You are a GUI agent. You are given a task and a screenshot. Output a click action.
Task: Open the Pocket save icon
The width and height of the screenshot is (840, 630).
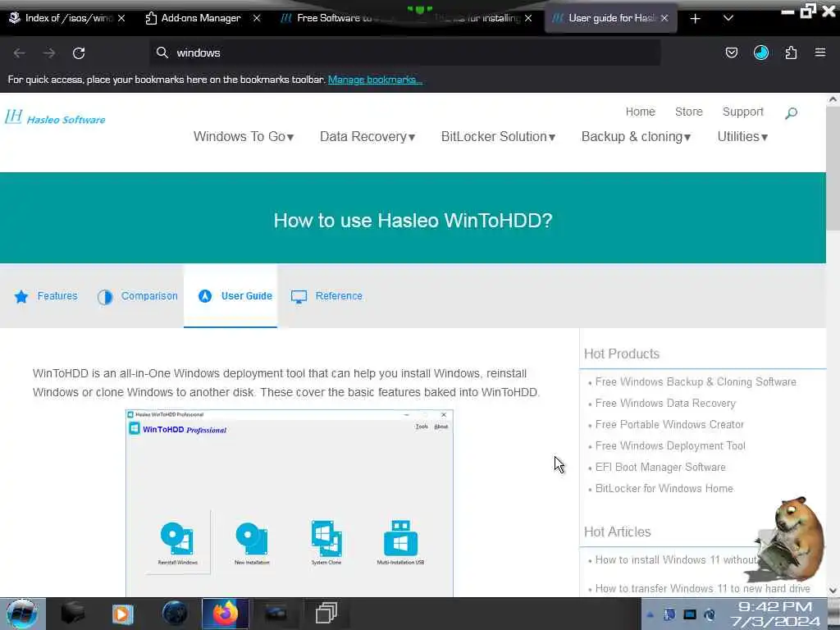[732, 52]
